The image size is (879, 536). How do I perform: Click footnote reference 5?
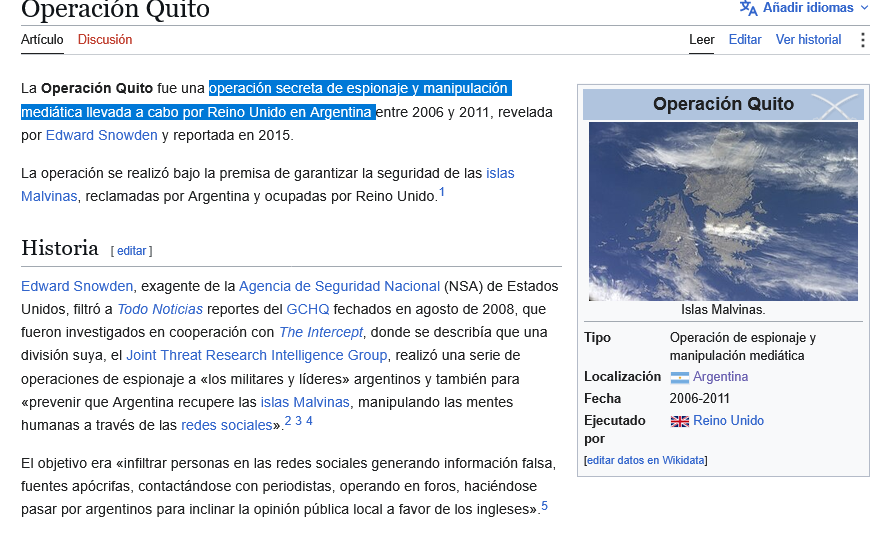point(544,506)
